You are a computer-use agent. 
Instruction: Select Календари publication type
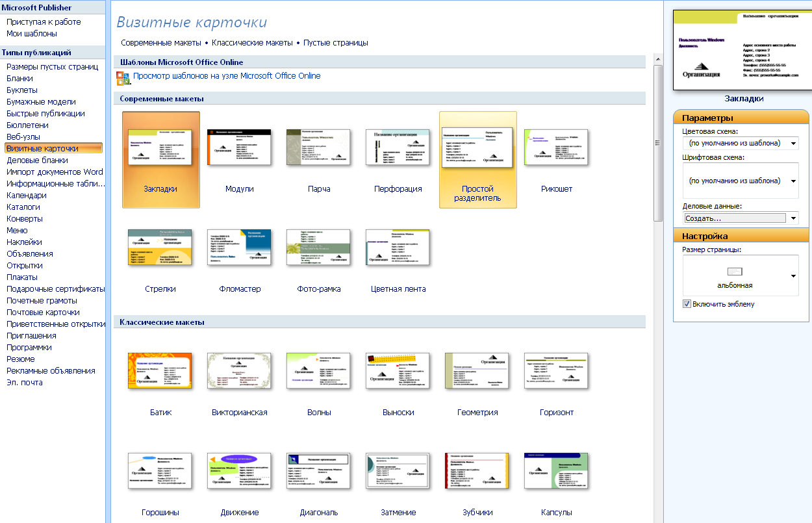[x=27, y=196]
